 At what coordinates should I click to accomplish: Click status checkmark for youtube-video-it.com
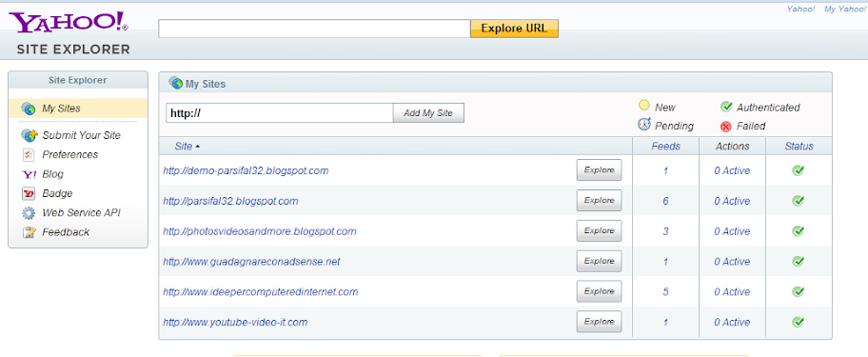(x=799, y=321)
